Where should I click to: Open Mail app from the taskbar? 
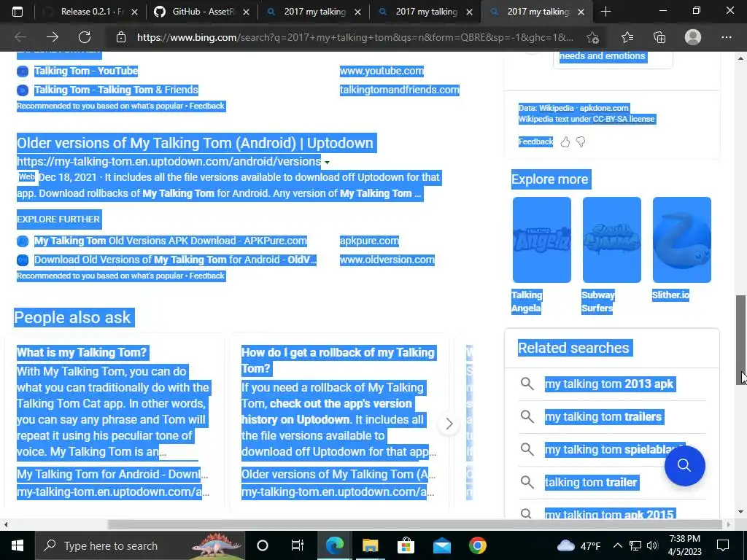[441, 545]
